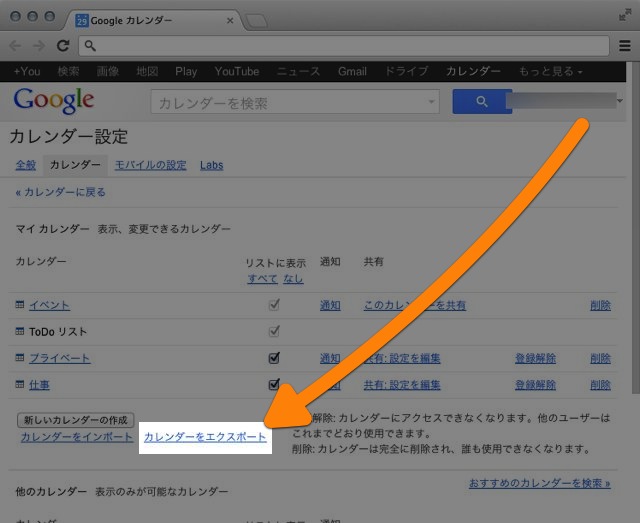Switch to the Labs tab
This screenshot has width=640, height=523.
click(211, 165)
